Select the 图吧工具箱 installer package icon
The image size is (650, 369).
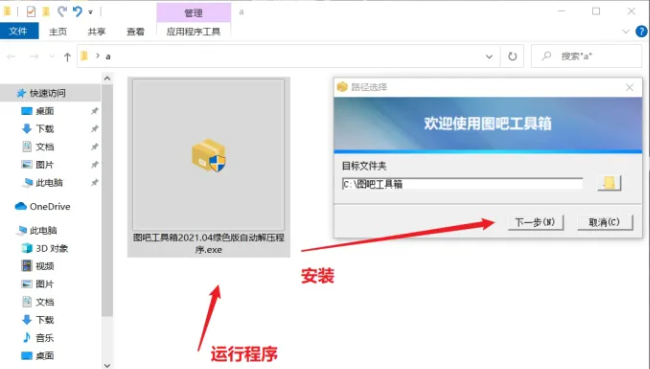click(x=209, y=155)
